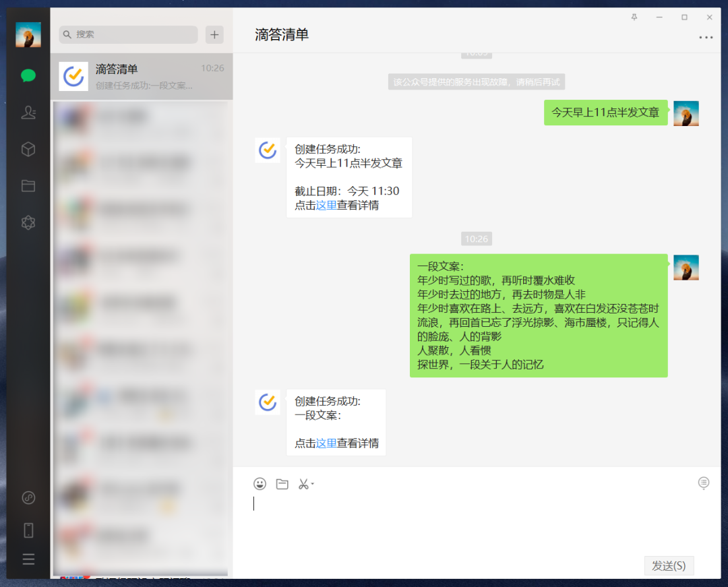Send a file using the folder icon above input
728x587 pixels.
pyautogui.click(x=282, y=483)
